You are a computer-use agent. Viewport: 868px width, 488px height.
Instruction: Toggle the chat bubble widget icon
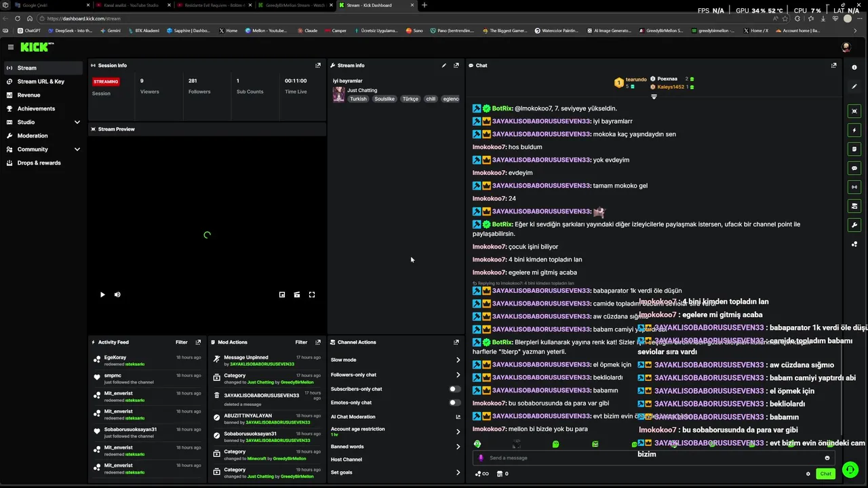point(854,168)
